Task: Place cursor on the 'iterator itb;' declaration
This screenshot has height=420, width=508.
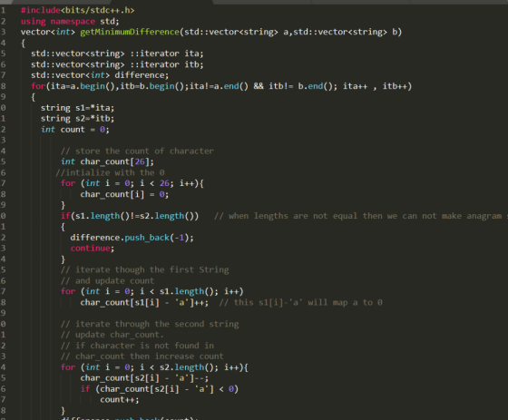Action: (x=171, y=64)
